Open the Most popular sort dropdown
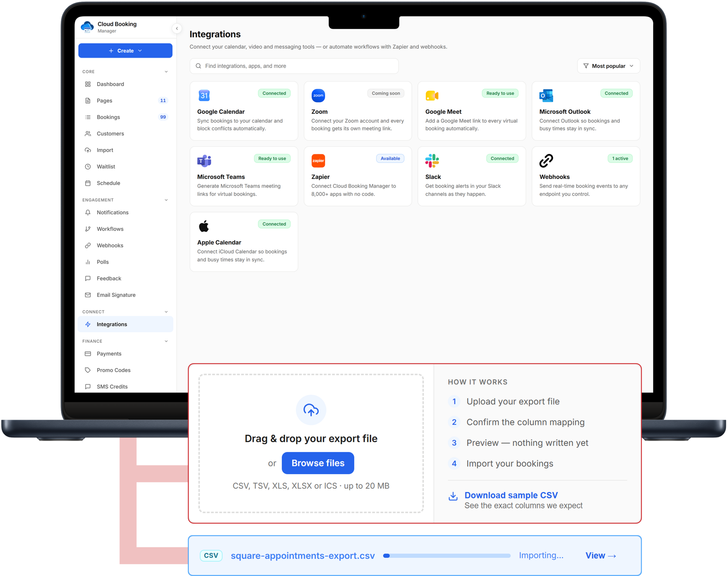Screen dimensions: 728x576 608,66
